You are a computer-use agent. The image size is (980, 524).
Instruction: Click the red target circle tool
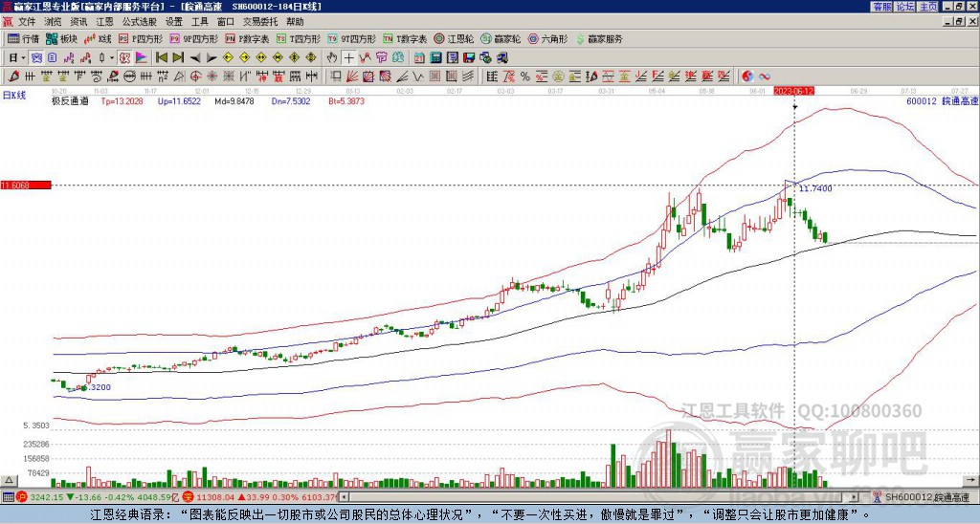(195, 76)
